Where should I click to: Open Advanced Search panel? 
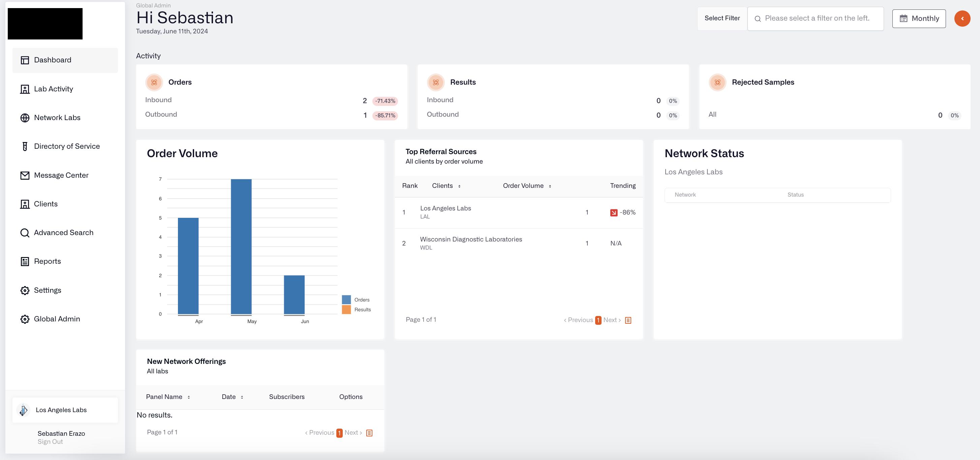64,233
